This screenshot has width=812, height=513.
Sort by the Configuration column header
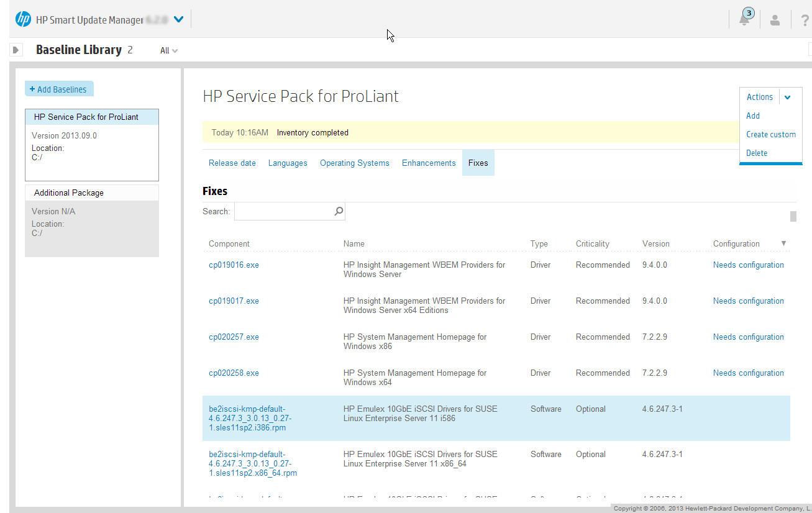pyautogui.click(x=736, y=243)
